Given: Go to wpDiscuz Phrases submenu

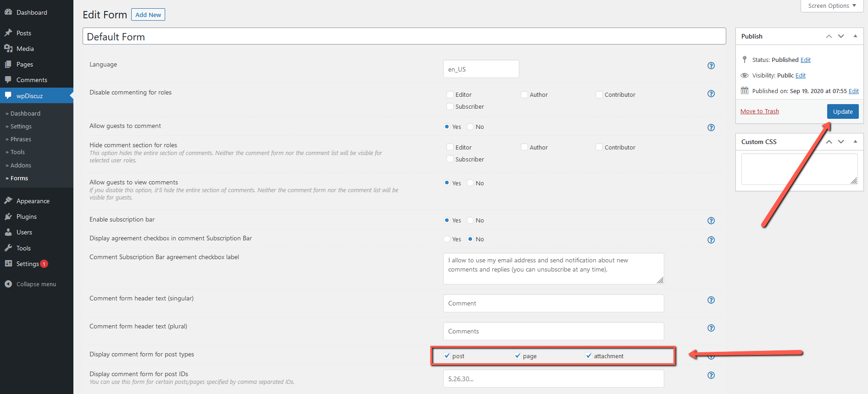Looking at the screenshot, I should pyautogui.click(x=21, y=139).
